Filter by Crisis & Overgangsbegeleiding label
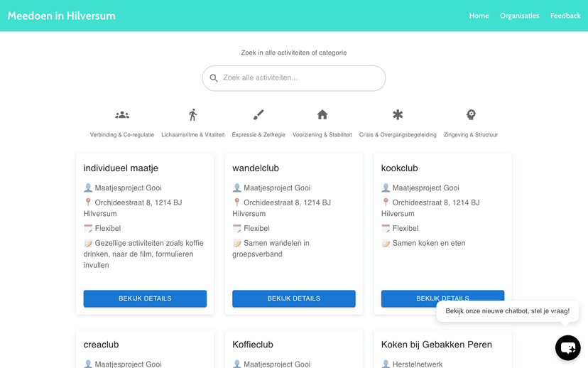 coord(398,135)
